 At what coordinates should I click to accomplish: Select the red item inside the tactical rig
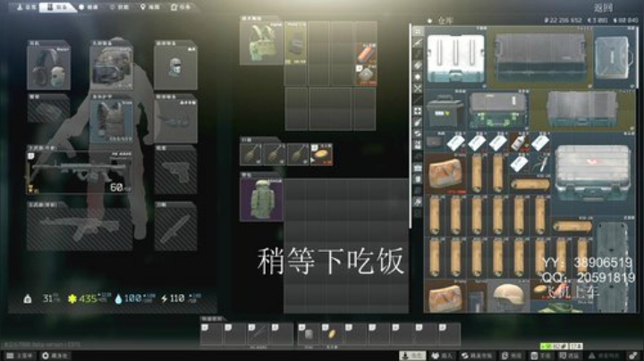click(365, 54)
